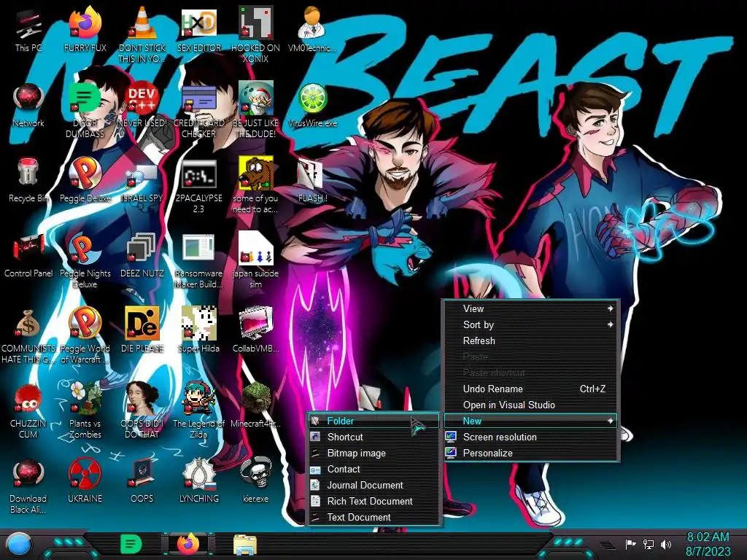Select the UKRAINE radiation icon
Screen dimensions: 747x560
click(85, 480)
